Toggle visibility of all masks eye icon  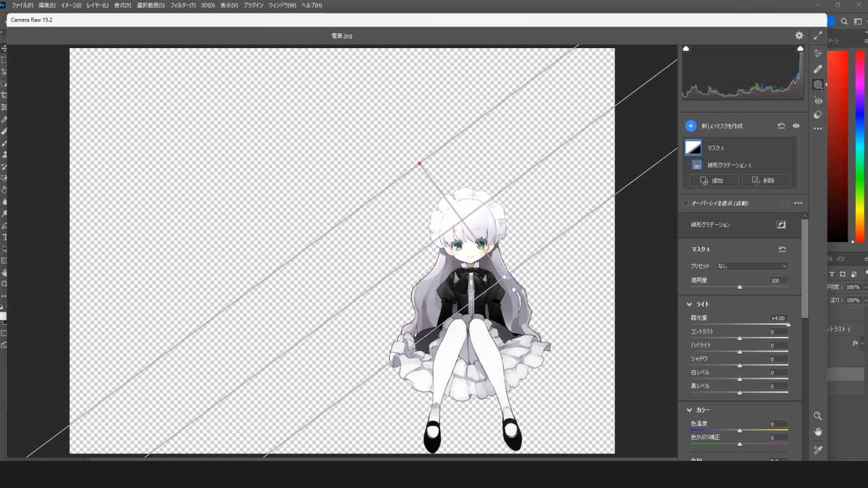tap(796, 126)
